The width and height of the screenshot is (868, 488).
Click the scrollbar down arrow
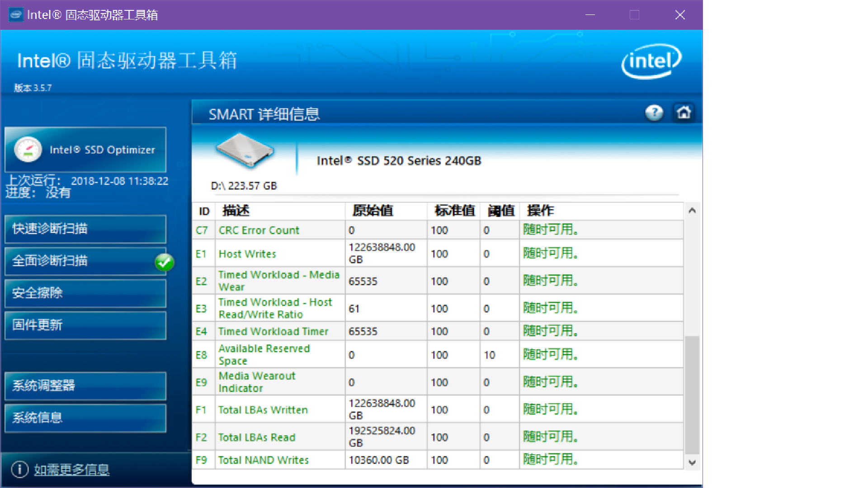(x=692, y=462)
